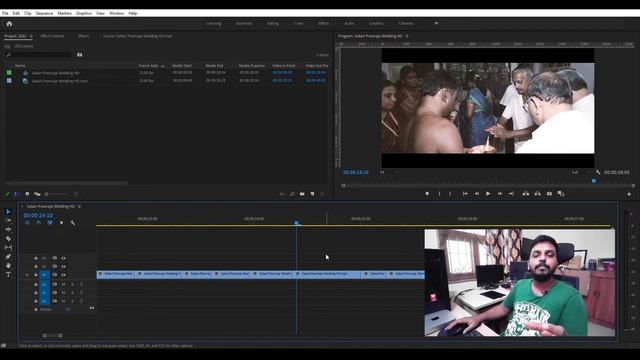Click Program monitor current timecode

(356, 172)
